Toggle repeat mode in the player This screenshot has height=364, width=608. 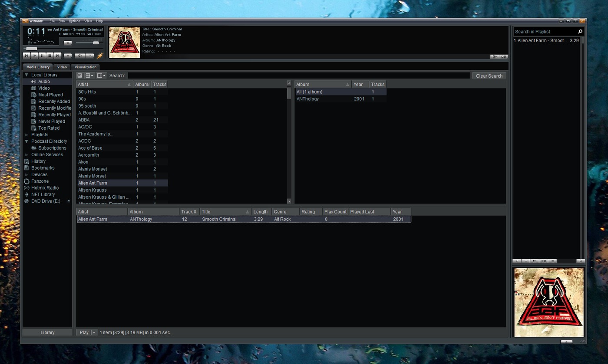[89, 56]
